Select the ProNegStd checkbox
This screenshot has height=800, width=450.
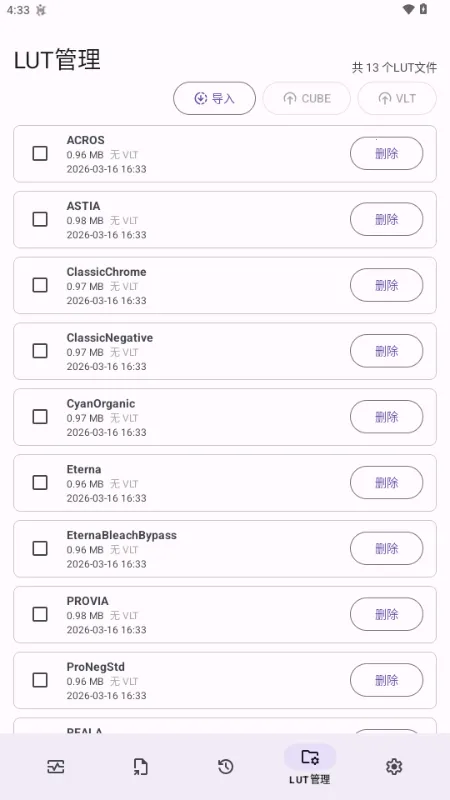click(x=40, y=680)
